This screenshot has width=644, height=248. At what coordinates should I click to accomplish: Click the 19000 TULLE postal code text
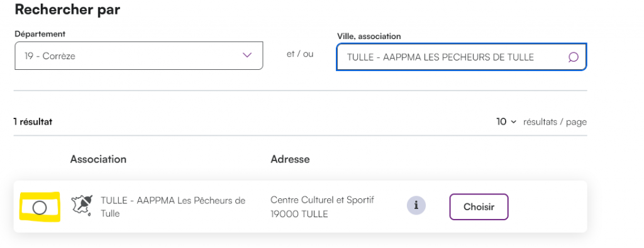(x=299, y=214)
